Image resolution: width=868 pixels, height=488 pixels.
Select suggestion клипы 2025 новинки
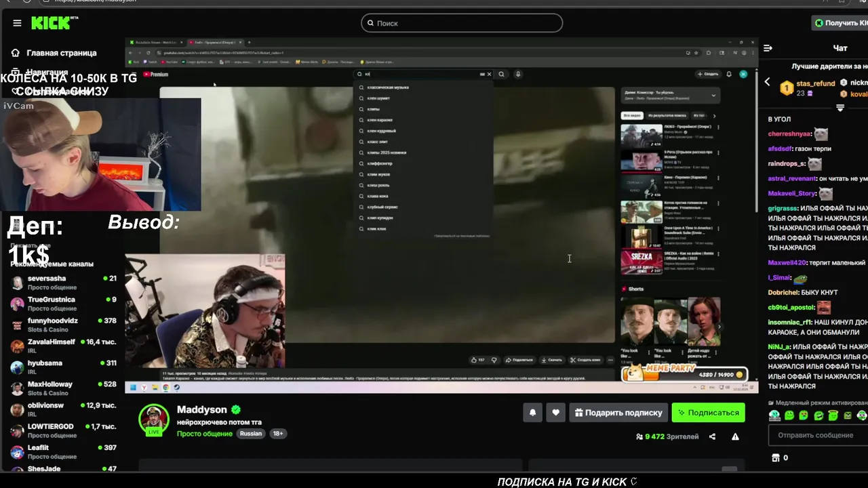point(424,152)
